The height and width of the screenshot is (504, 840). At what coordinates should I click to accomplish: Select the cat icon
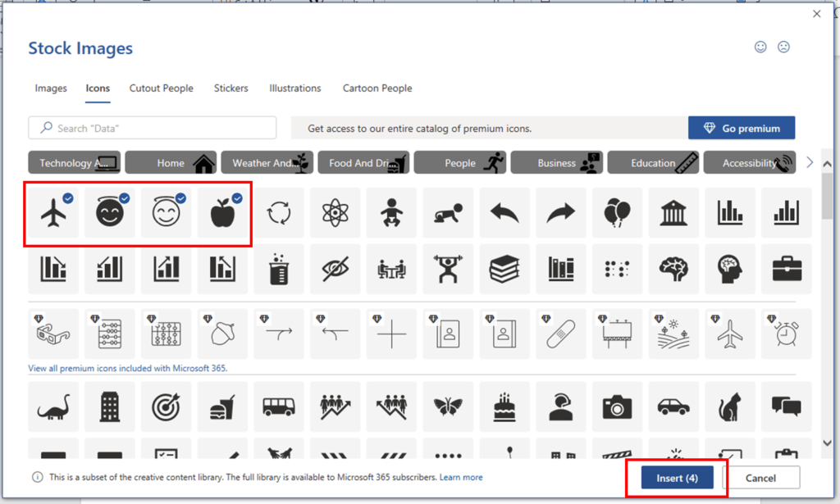[x=730, y=406]
